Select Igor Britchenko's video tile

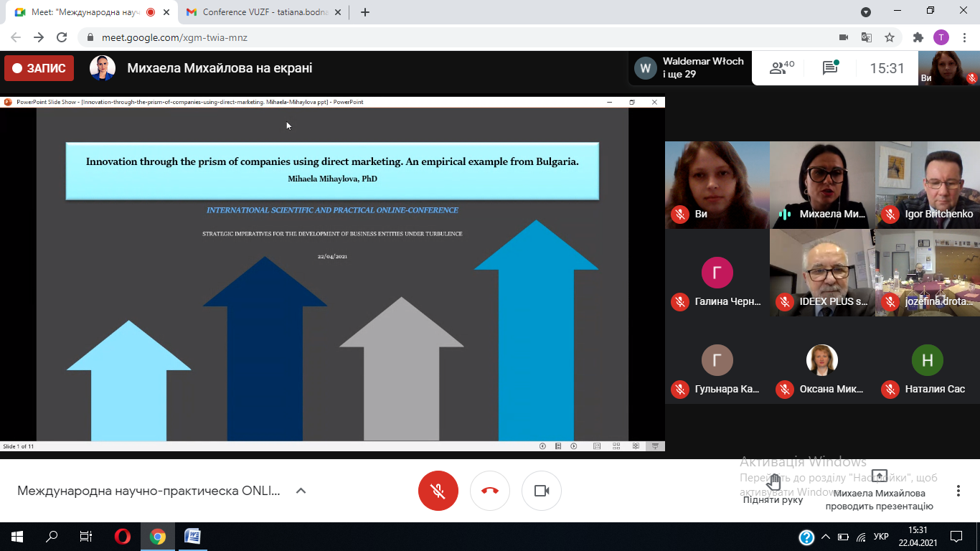coord(928,185)
